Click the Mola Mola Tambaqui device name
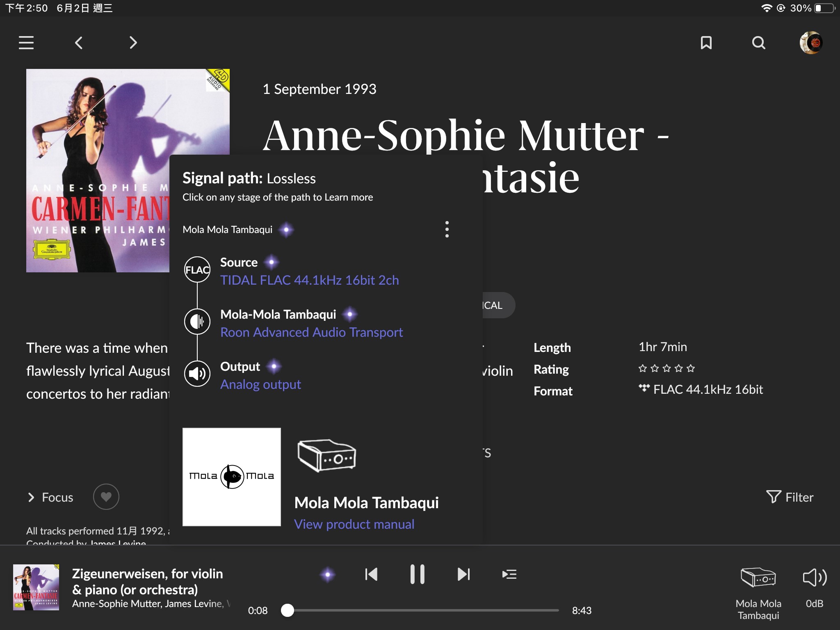 pos(367,503)
